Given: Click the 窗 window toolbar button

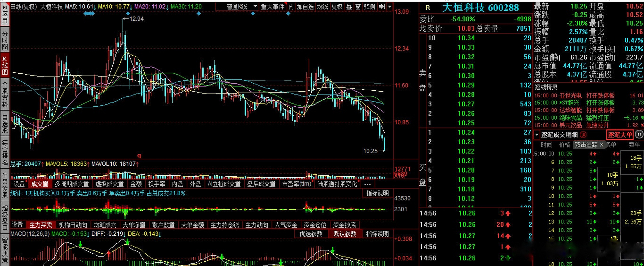Looking at the screenshot, I should click(x=358, y=7).
